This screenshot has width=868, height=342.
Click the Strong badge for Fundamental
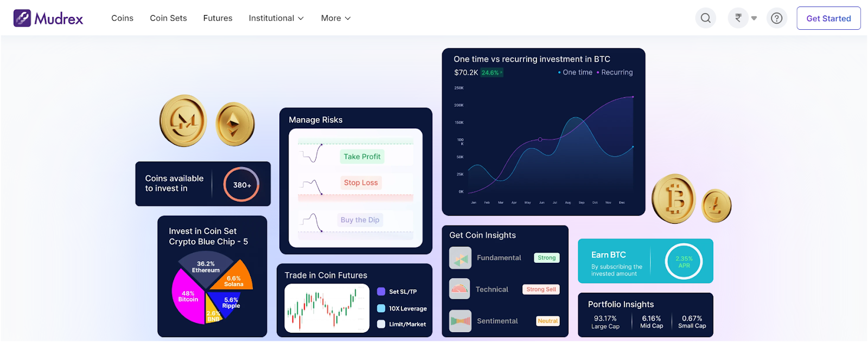546,258
